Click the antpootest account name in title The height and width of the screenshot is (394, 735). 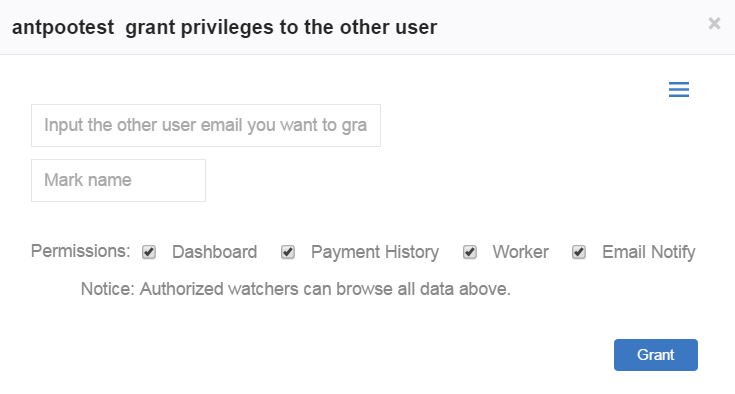(x=63, y=27)
